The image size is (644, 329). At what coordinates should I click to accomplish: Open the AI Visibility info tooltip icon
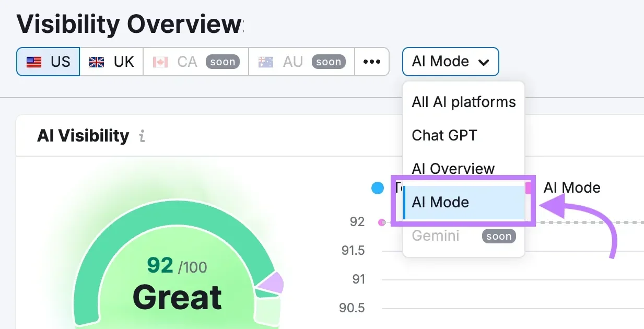tap(142, 136)
